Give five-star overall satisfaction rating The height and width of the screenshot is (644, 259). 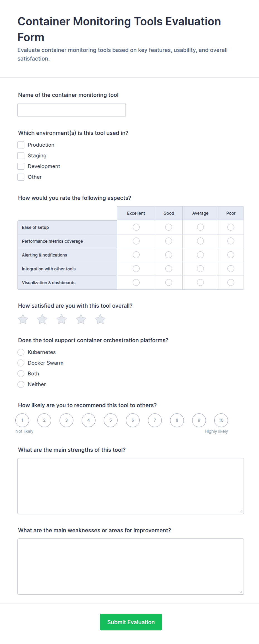(x=100, y=319)
